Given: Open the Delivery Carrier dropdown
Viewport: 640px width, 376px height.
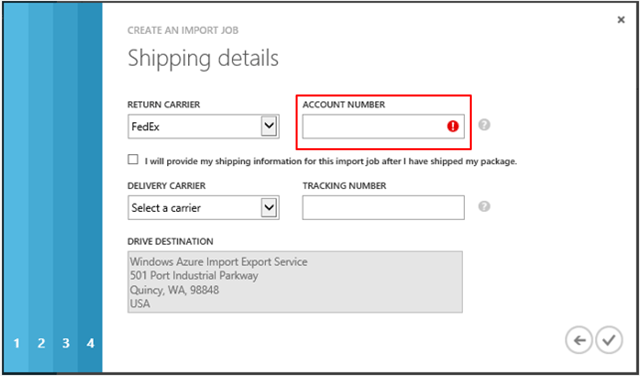Looking at the screenshot, I should pos(203,208).
